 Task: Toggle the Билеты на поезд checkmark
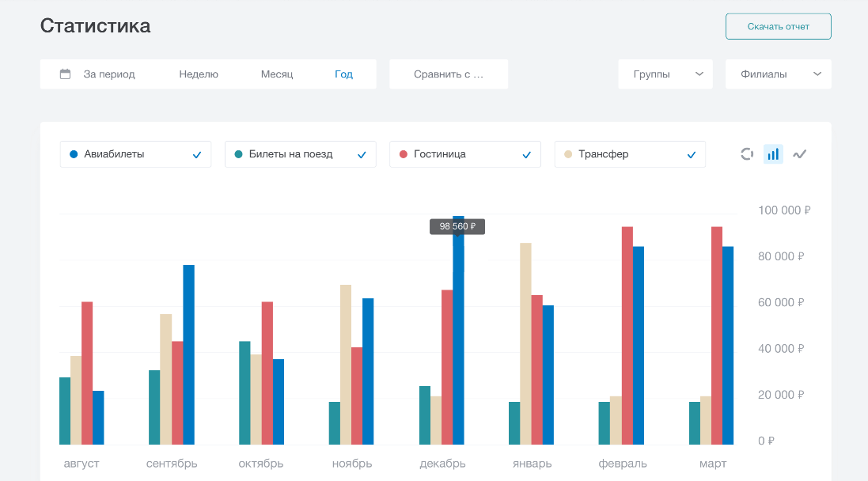(x=362, y=155)
